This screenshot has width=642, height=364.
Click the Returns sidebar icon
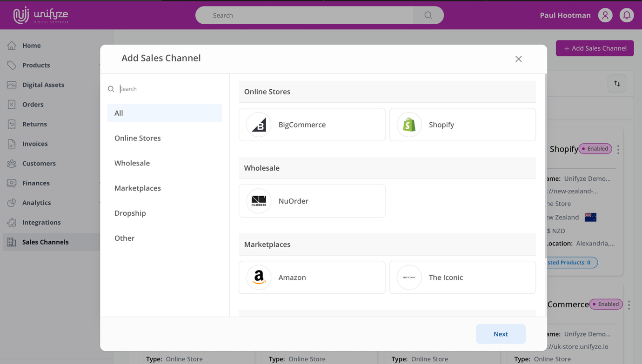click(x=12, y=124)
